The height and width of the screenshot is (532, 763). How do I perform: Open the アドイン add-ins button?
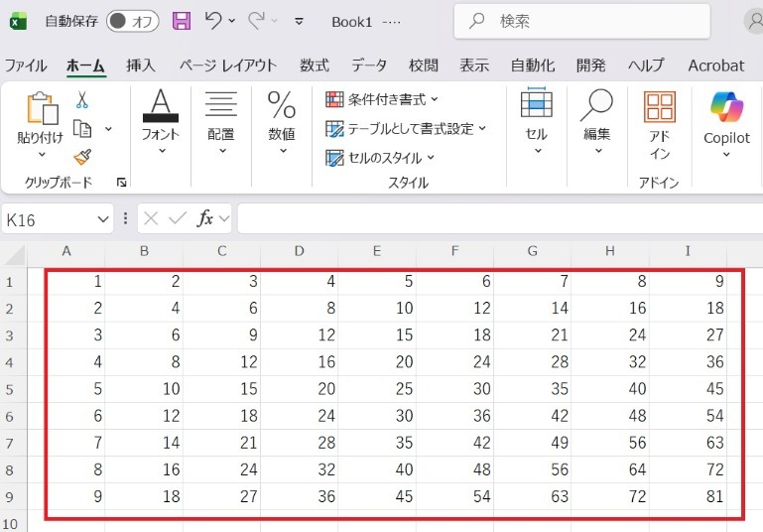pos(660,125)
